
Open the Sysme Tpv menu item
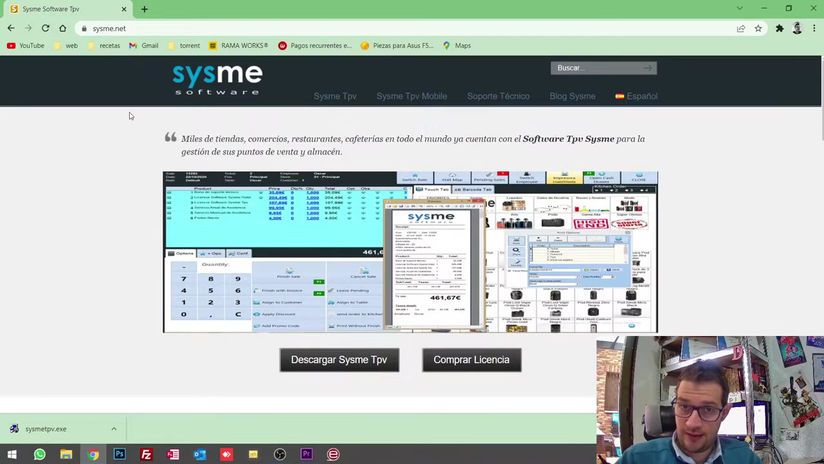point(335,96)
